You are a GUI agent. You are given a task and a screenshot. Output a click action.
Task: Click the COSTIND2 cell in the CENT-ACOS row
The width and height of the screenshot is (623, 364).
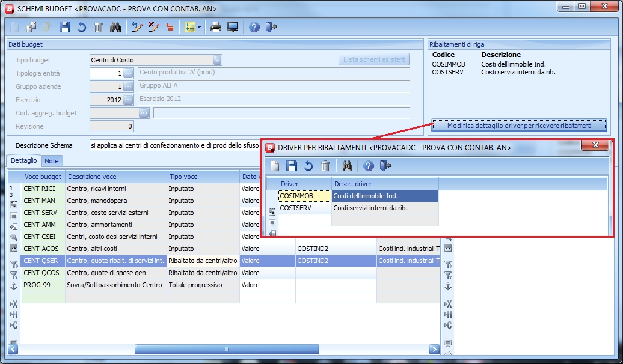(336, 249)
